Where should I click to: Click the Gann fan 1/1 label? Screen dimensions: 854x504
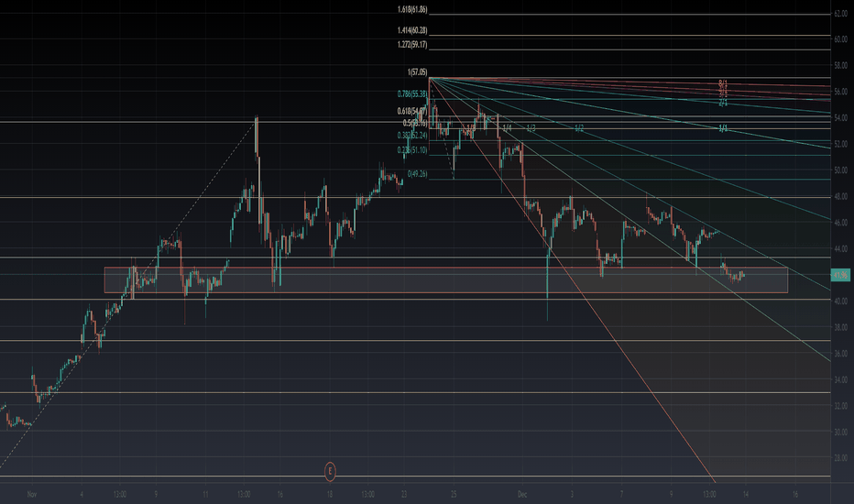tap(723, 128)
